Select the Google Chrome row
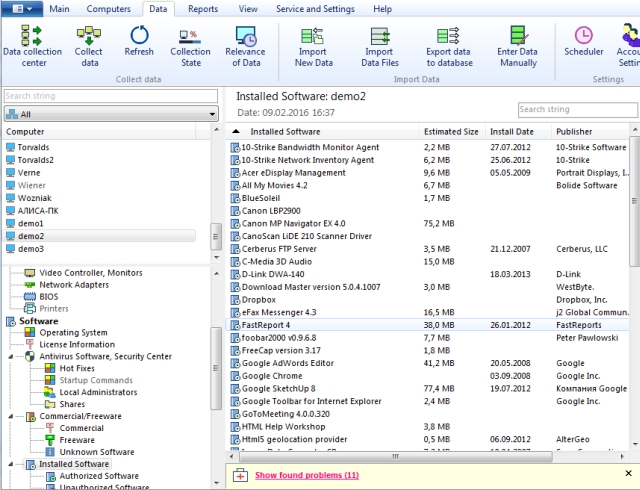Viewport: 640px width, 490px height. tap(274, 375)
